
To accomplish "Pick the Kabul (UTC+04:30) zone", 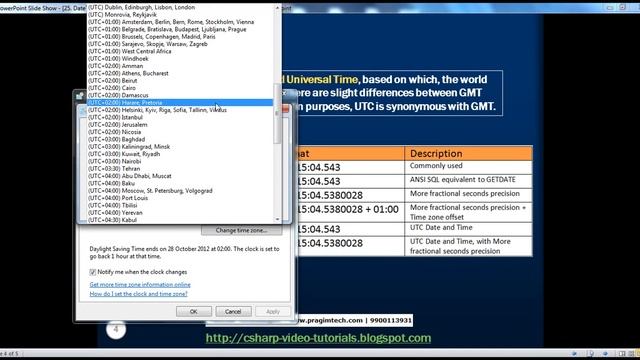I will tap(180, 220).
